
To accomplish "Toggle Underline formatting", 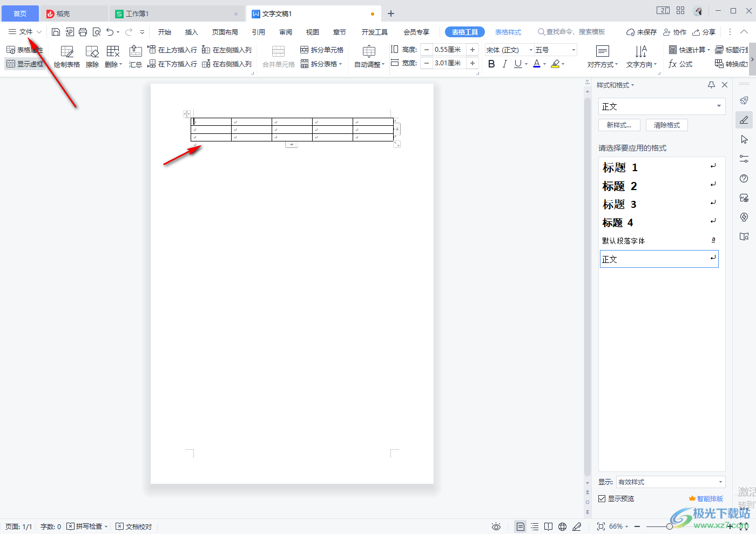I will [518, 64].
